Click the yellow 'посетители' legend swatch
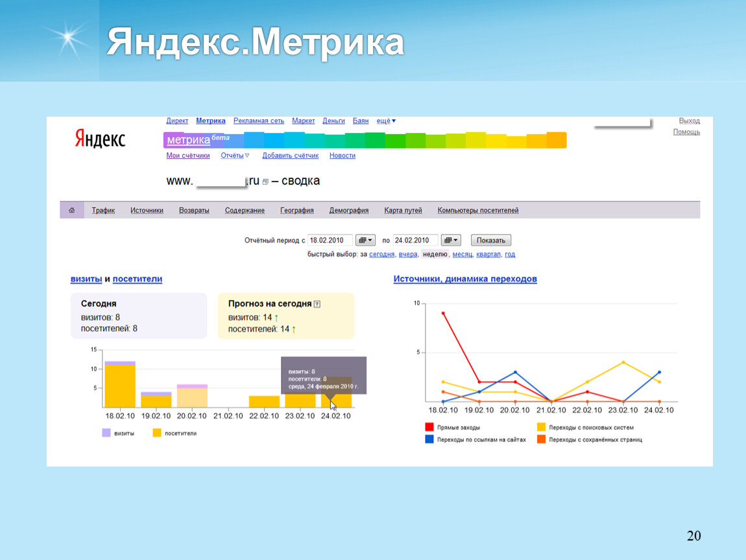This screenshot has height=560, width=746. 156,432
